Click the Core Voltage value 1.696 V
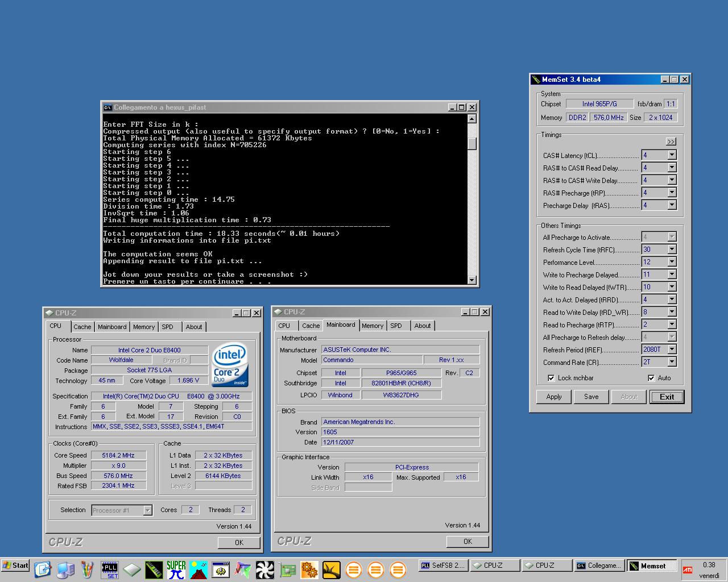This screenshot has width=728, height=582. point(188,381)
